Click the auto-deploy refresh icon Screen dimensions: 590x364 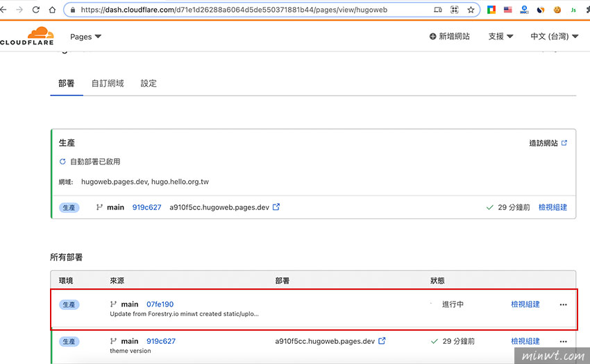tap(62, 162)
